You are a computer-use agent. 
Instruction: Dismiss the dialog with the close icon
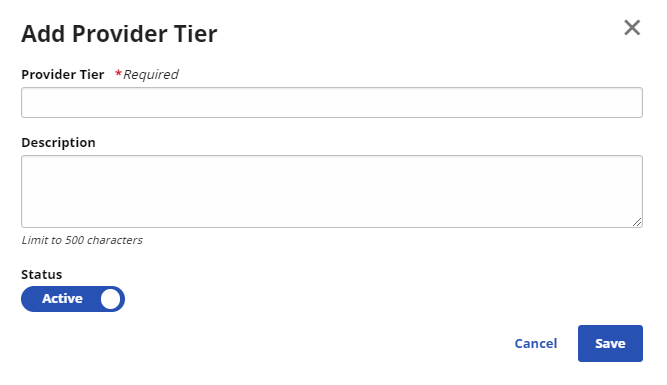click(x=632, y=28)
